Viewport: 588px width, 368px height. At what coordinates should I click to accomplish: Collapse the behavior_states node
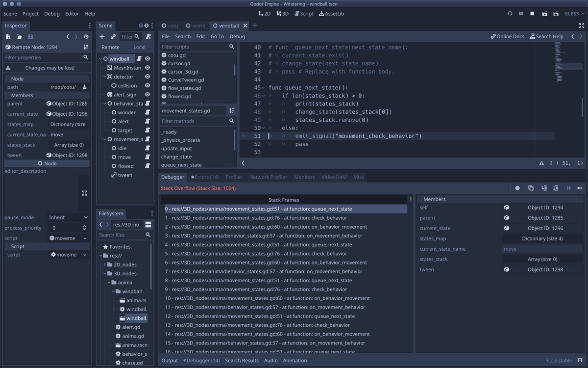pyautogui.click(x=105, y=104)
